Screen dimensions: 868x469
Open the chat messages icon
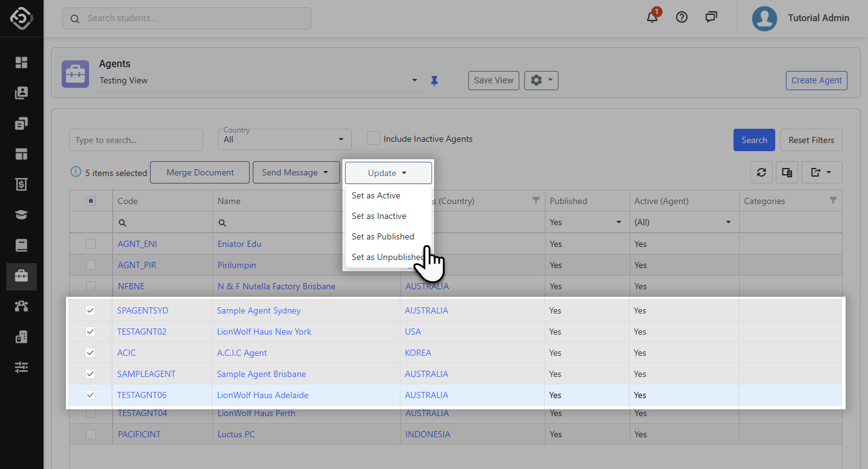pos(711,17)
